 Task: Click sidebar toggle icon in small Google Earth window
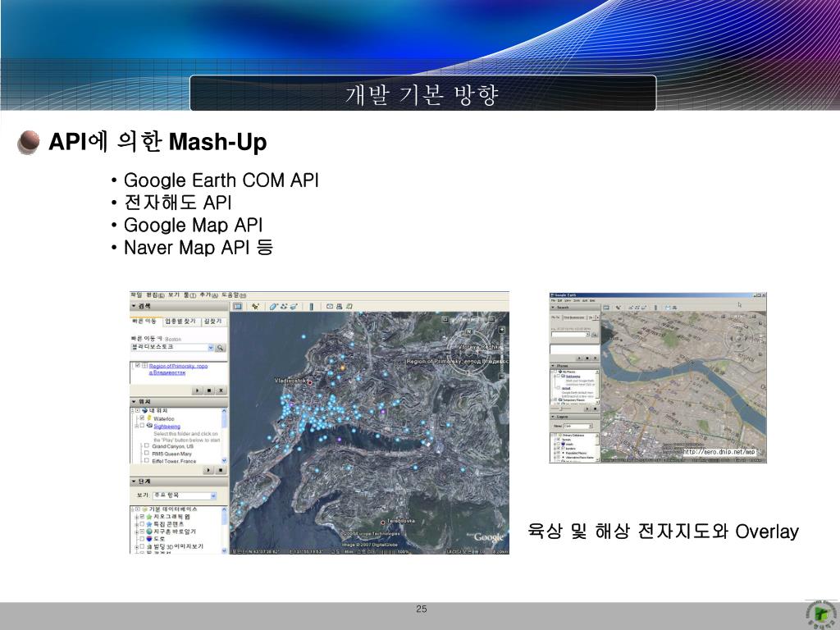point(606,308)
